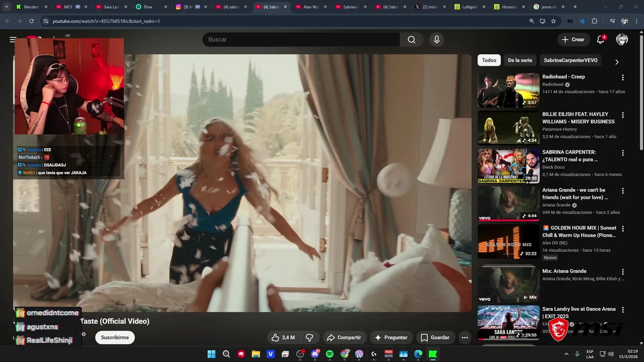Open Billie Eilish Misery Business thumbnail

point(508,128)
